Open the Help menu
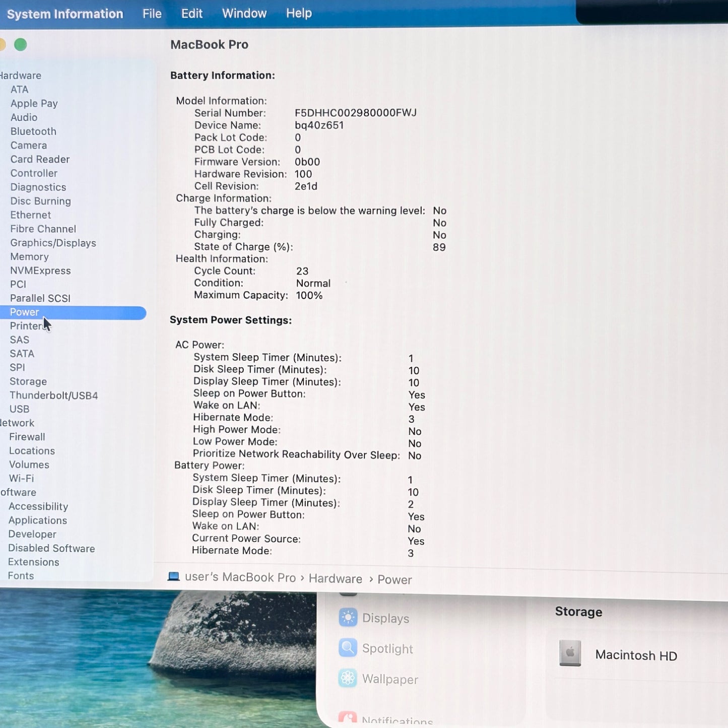The width and height of the screenshot is (728, 728). pyautogui.click(x=299, y=13)
